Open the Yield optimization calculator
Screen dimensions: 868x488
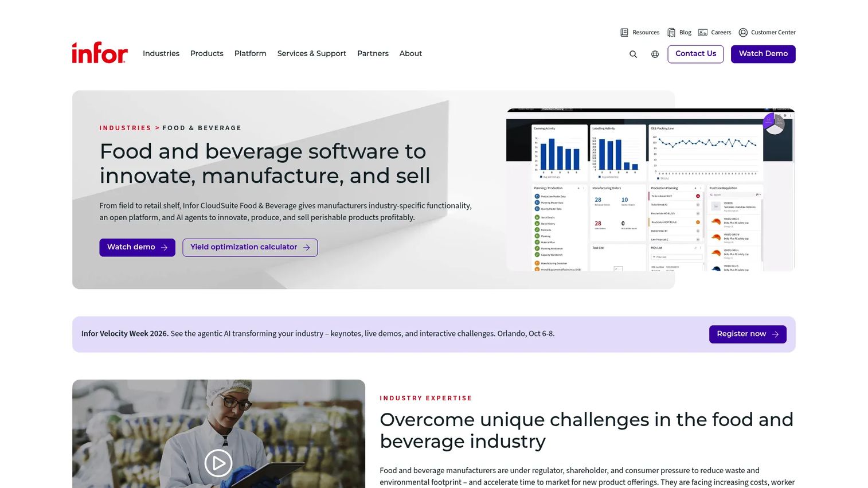pyautogui.click(x=250, y=247)
